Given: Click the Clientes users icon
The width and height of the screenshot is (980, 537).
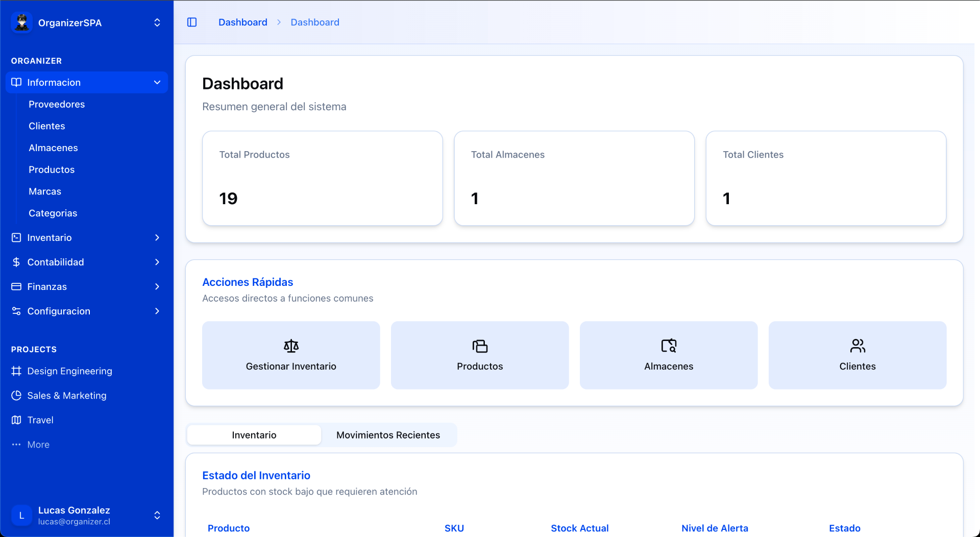Looking at the screenshot, I should point(857,346).
